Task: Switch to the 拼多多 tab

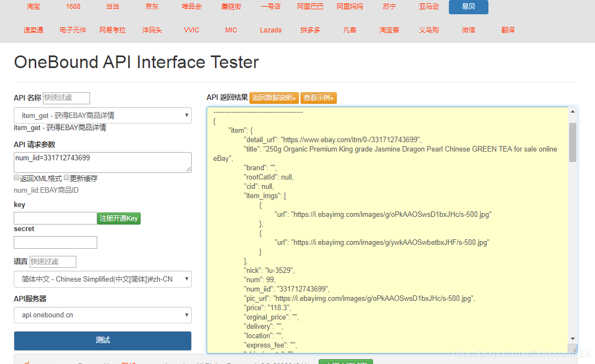Action: 310,30
